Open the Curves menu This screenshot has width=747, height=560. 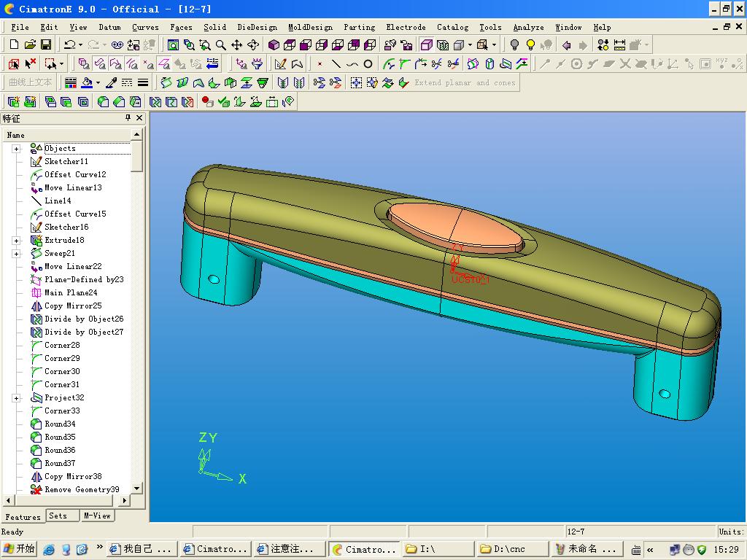145,27
